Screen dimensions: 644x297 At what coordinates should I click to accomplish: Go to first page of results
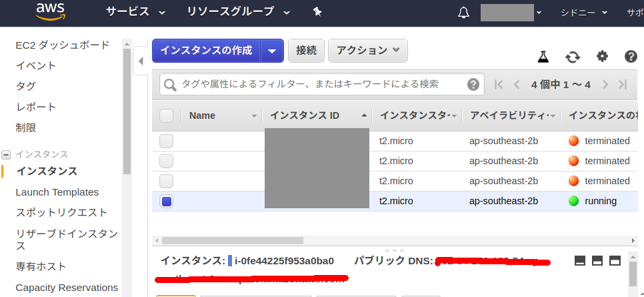[x=499, y=85]
